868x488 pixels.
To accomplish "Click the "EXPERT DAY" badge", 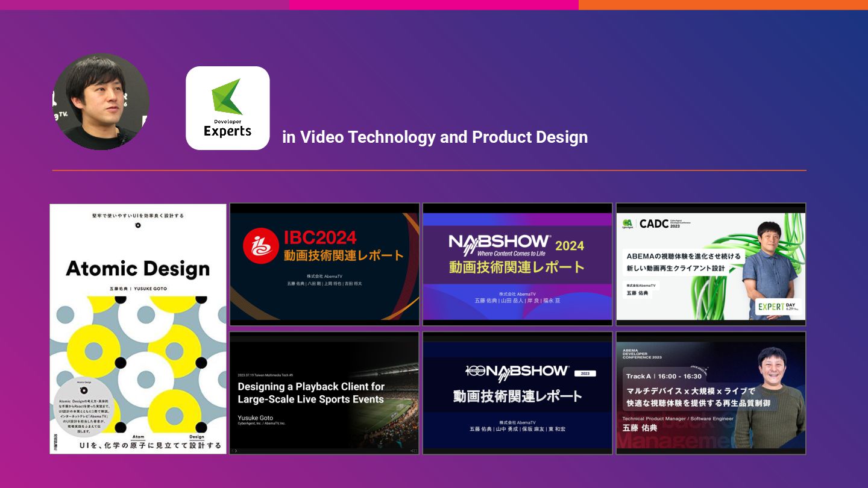I will [x=778, y=307].
